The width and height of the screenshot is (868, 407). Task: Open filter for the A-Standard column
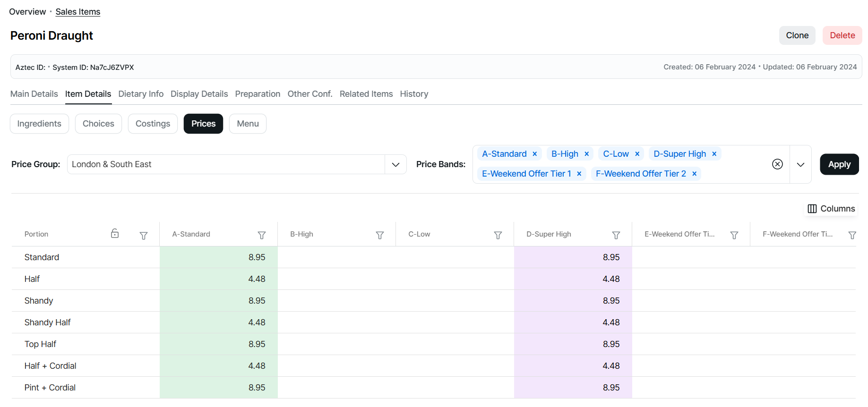coord(261,235)
